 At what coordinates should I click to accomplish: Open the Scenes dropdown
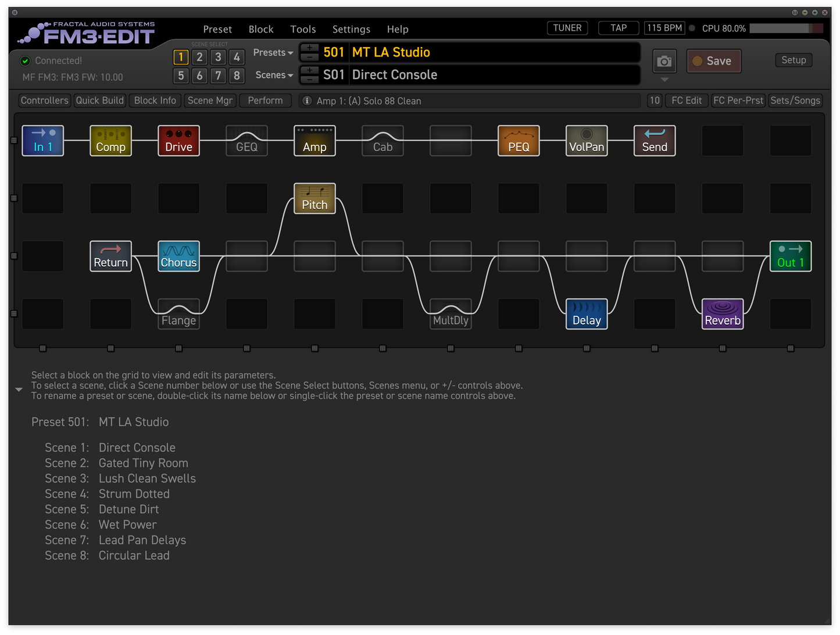[274, 75]
